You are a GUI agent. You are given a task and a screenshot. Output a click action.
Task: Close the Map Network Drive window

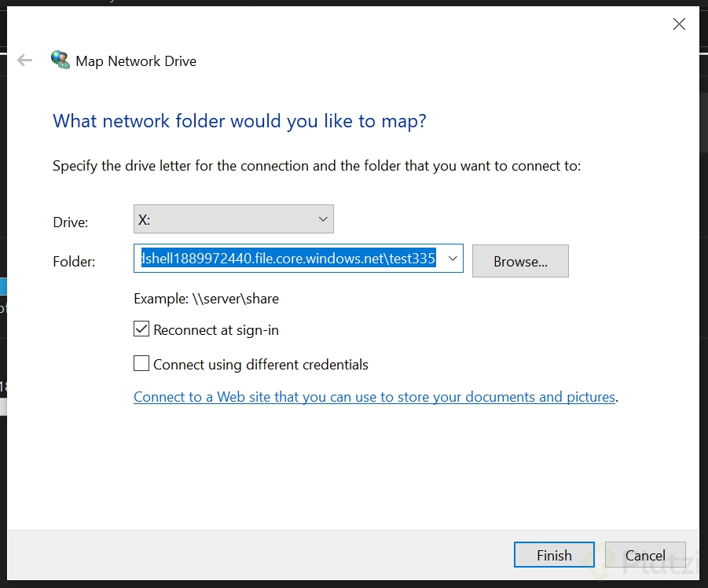tap(679, 24)
